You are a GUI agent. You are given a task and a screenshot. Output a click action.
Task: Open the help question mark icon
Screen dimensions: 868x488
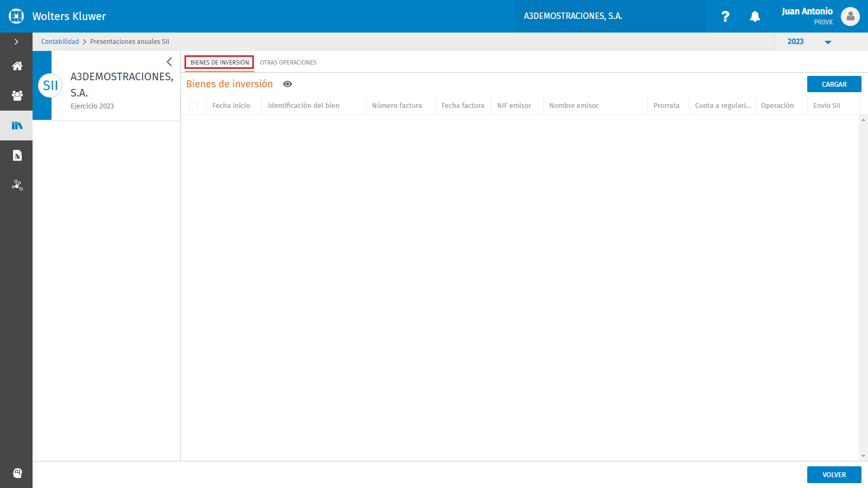pos(725,16)
